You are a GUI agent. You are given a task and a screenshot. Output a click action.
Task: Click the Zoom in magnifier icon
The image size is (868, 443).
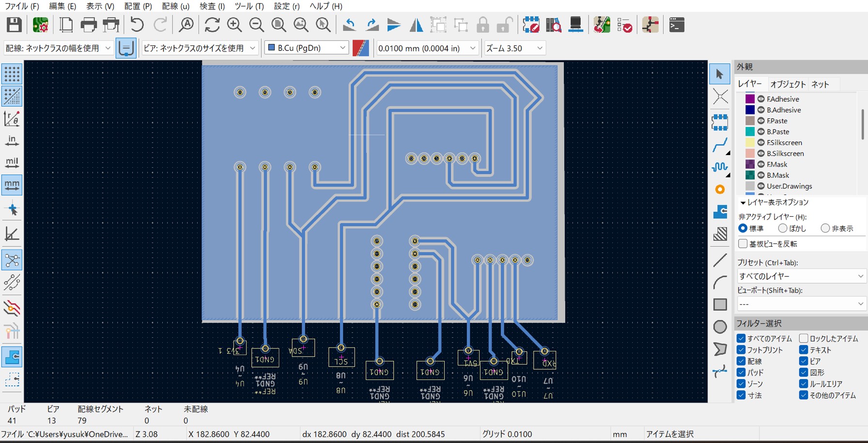click(234, 25)
